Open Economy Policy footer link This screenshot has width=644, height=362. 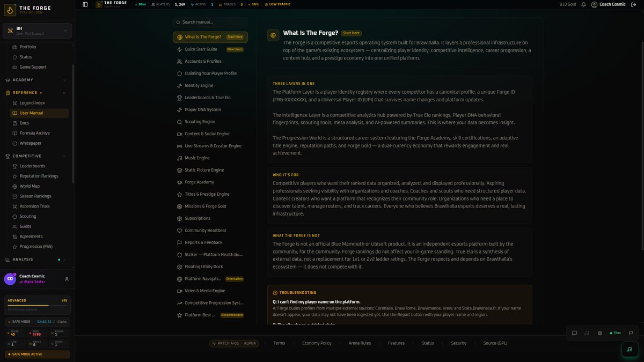[317, 343]
